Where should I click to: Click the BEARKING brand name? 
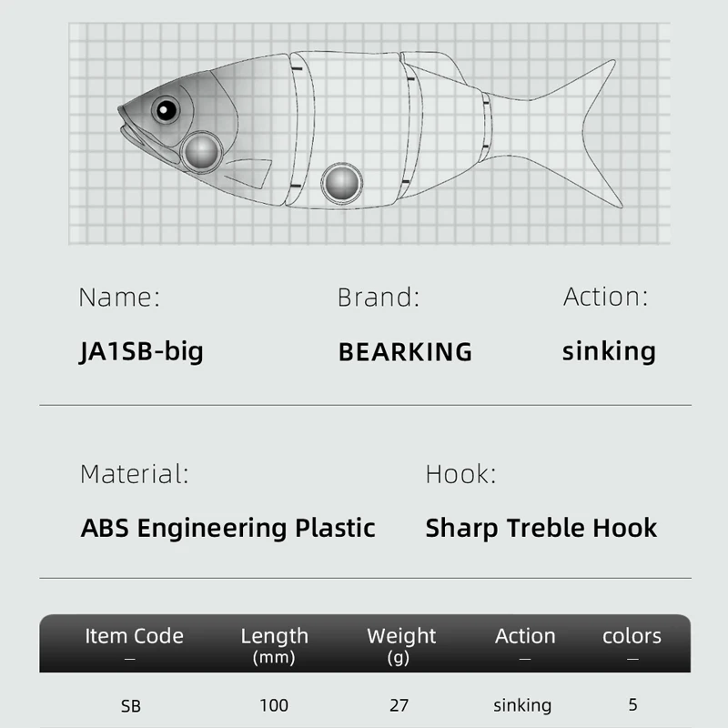click(405, 352)
